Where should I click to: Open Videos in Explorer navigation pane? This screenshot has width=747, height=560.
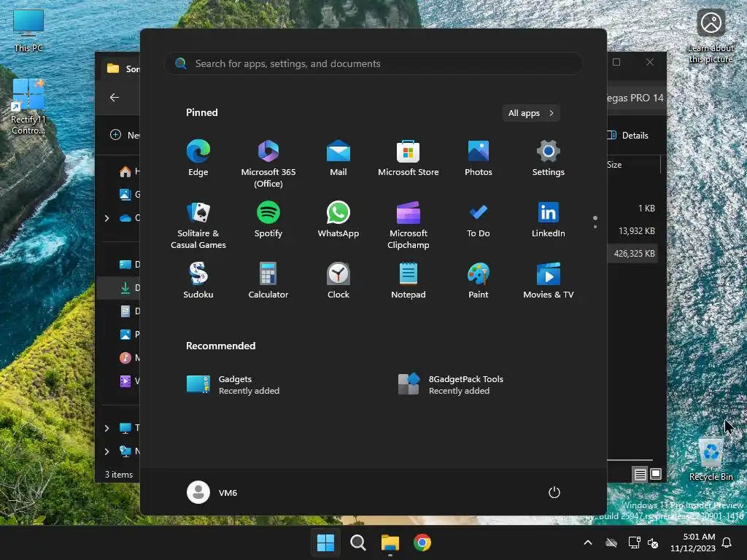128,381
